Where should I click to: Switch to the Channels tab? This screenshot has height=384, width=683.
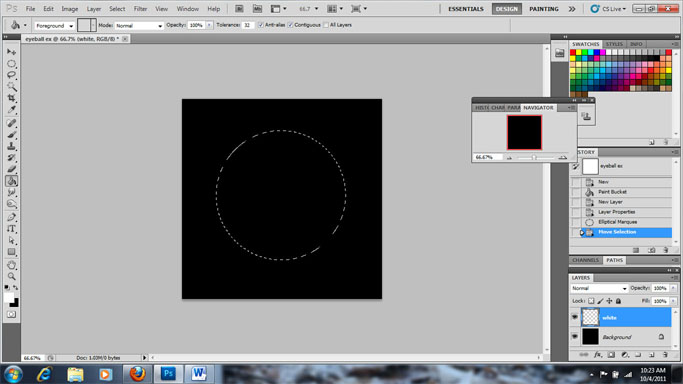585,260
